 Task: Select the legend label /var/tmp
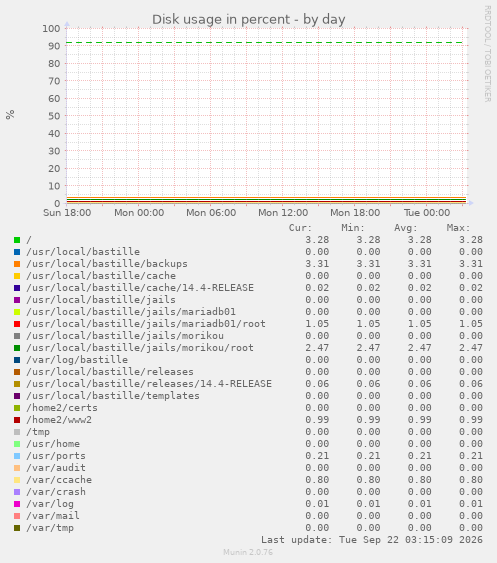(50, 528)
